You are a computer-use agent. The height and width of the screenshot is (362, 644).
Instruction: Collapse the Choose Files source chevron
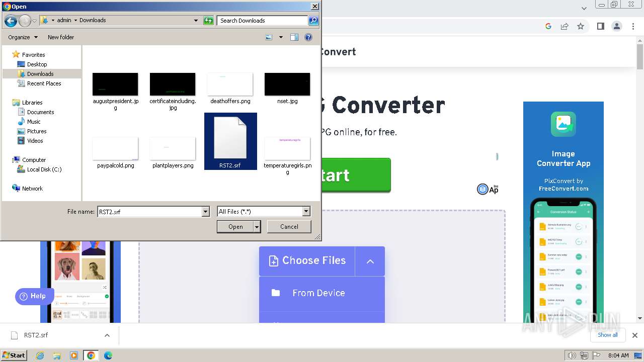(370, 261)
